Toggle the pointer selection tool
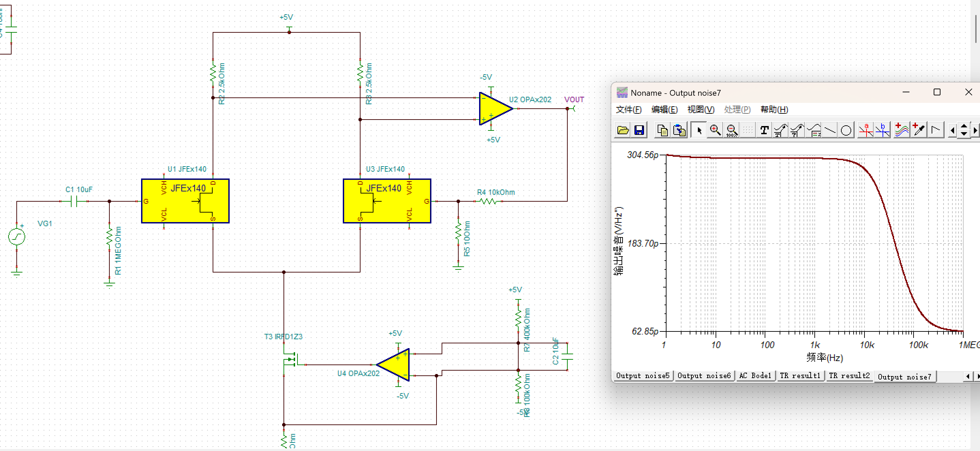 [699, 130]
